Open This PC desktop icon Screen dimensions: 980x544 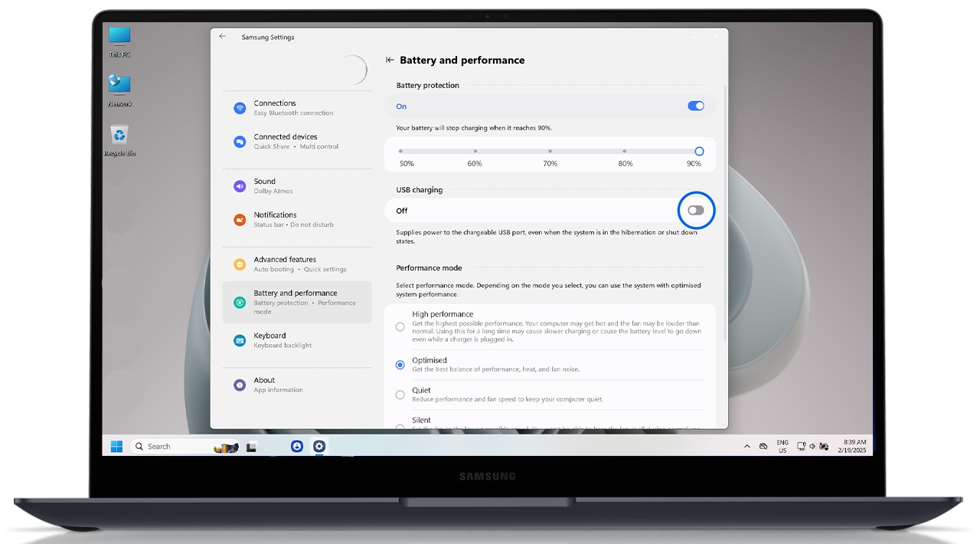(x=119, y=41)
